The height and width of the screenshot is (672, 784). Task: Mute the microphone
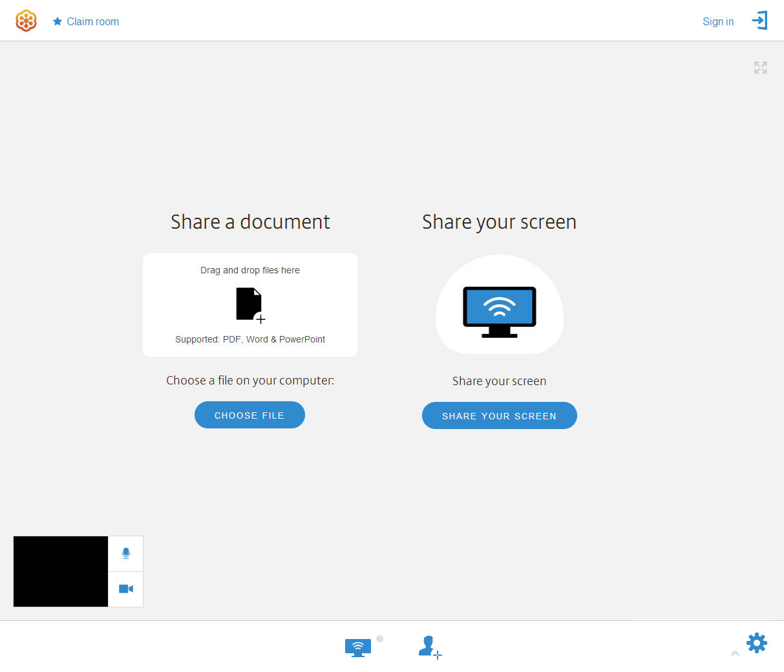[x=125, y=554]
